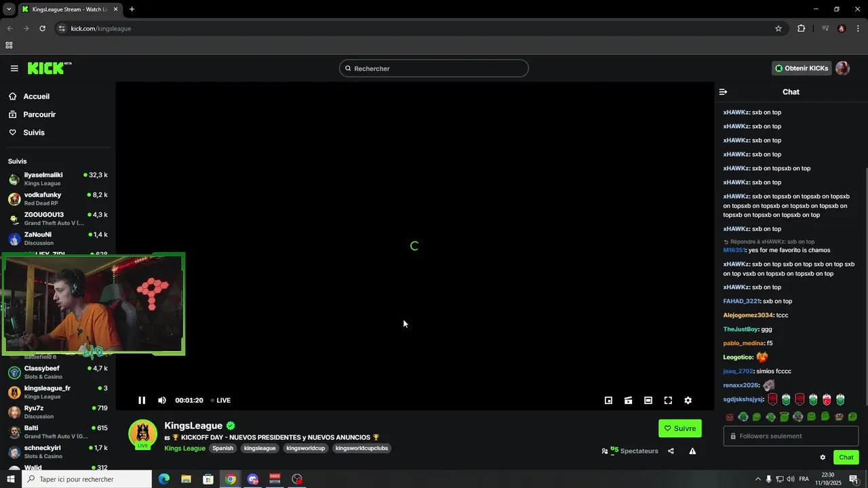Follow the channel with Suivre
The image size is (868, 488).
pyautogui.click(x=680, y=428)
